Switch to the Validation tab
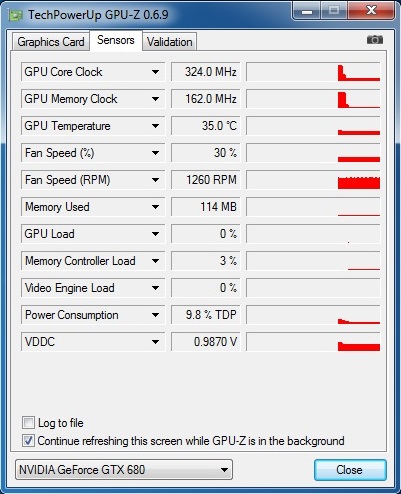This screenshot has height=494, width=401. 170,42
